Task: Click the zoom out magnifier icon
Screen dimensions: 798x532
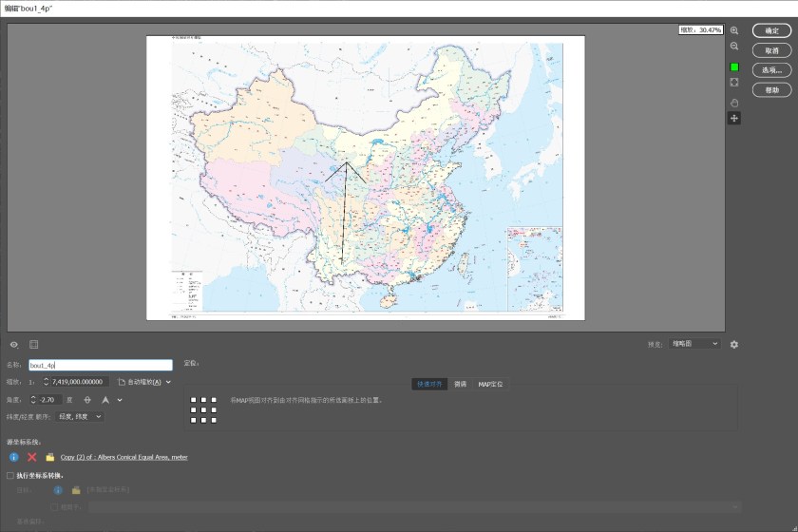Action: (x=734, y=47)
